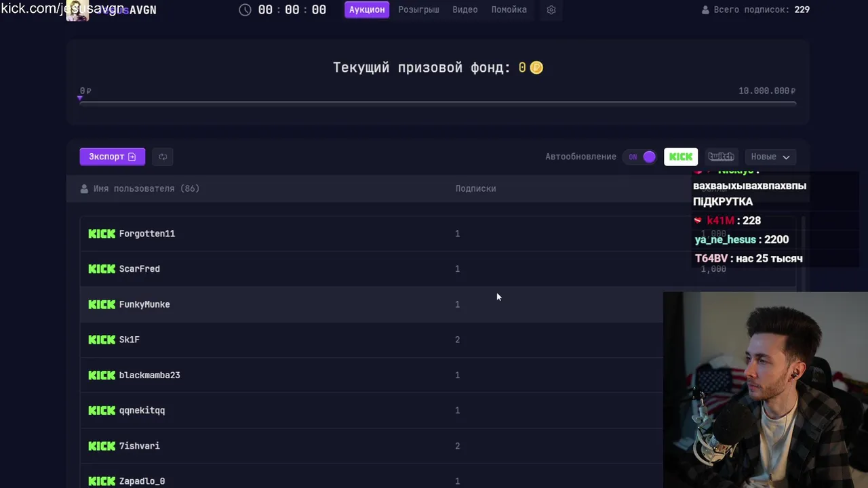The width and height of the screenshot is (868, 488).
Task: Click KICK logo next to qqnekitqq
Action: 102,410
